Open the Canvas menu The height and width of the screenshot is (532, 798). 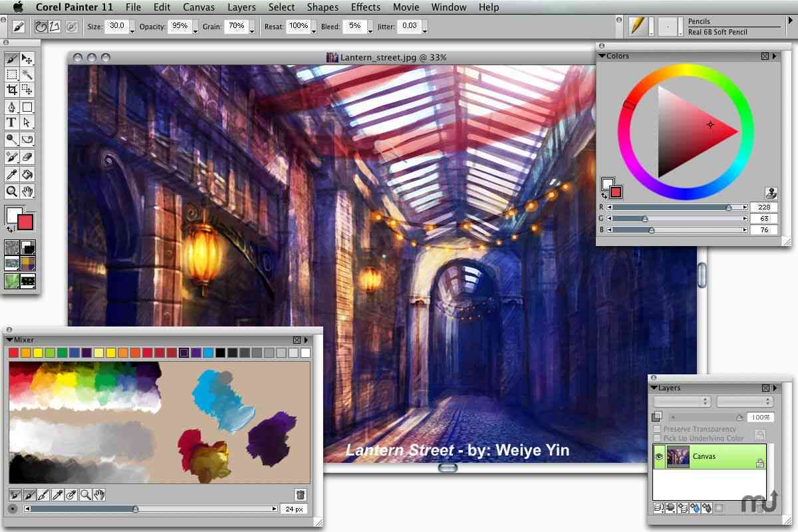point(199,7)
